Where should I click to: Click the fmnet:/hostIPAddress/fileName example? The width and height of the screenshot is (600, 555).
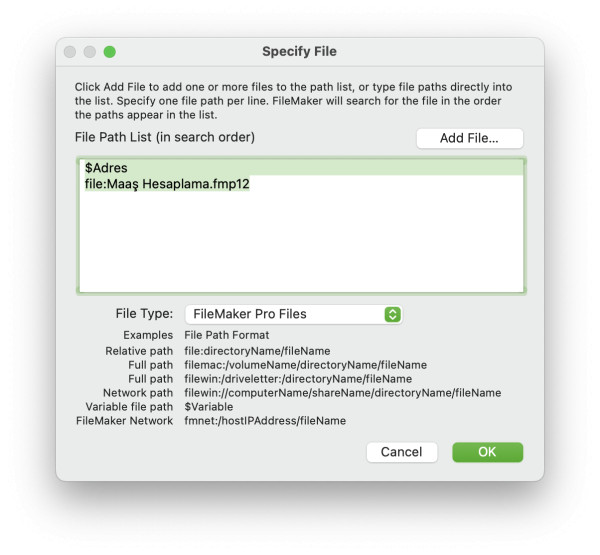coord(265,421)
